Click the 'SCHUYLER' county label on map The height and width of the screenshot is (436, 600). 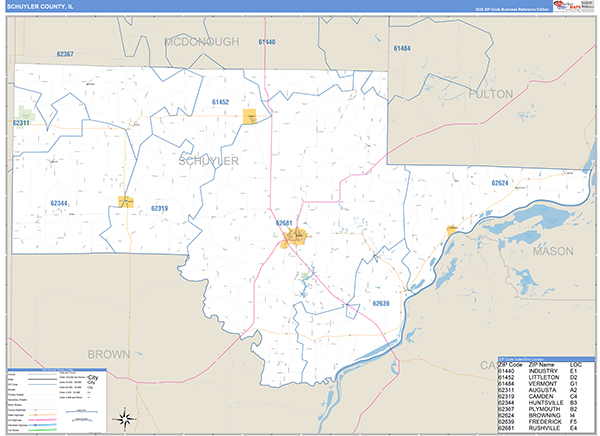pos(209,161)
